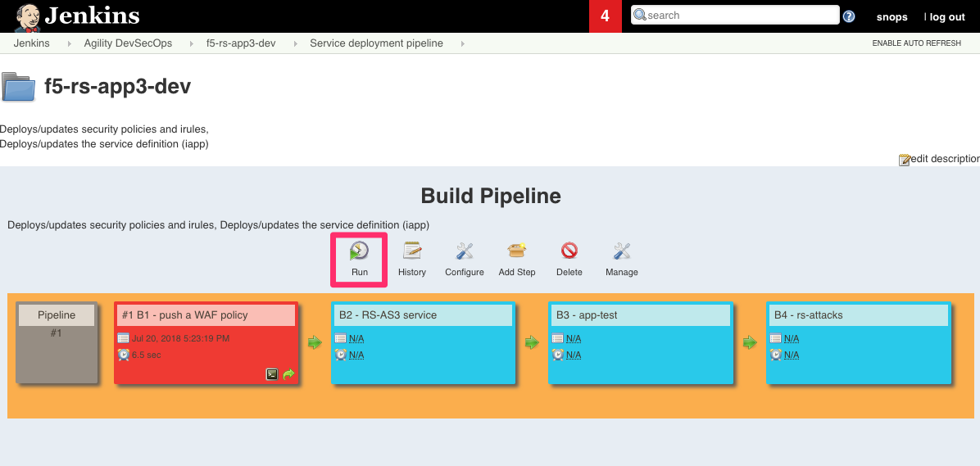
Task: Click the date N/A in B2 - RS-AS3 card
Action: [356, 338]
